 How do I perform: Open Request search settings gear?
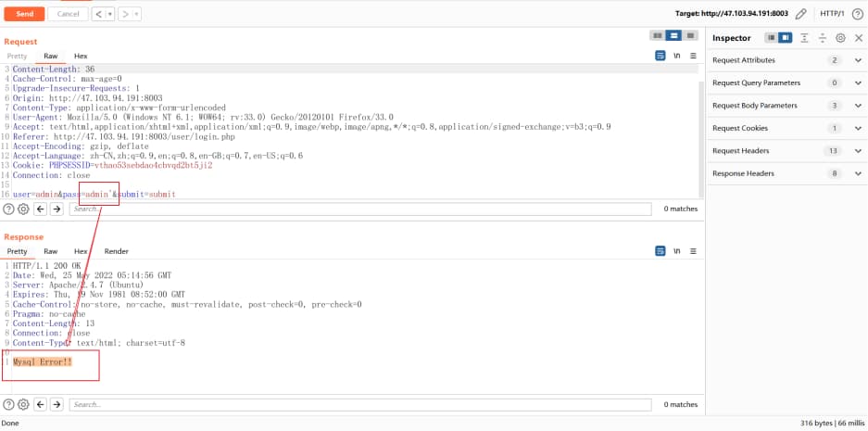pyautogui.click(x=23, y=209)
